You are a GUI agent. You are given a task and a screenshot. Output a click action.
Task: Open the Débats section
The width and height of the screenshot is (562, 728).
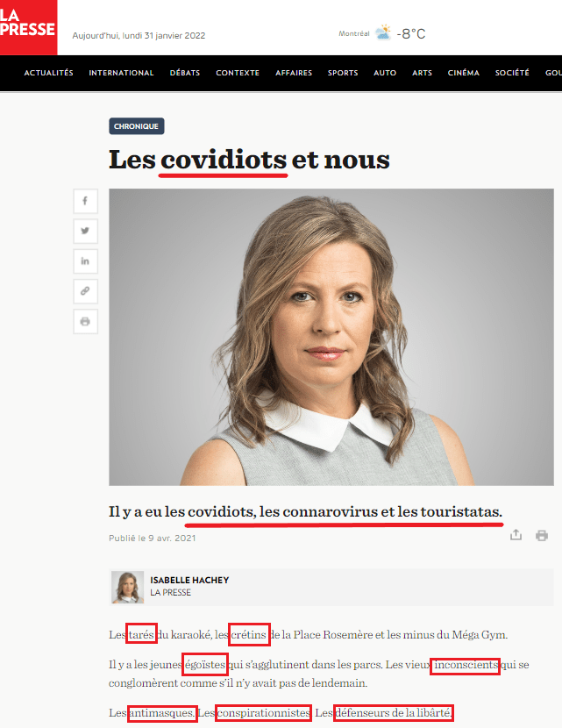click(185, 73)
